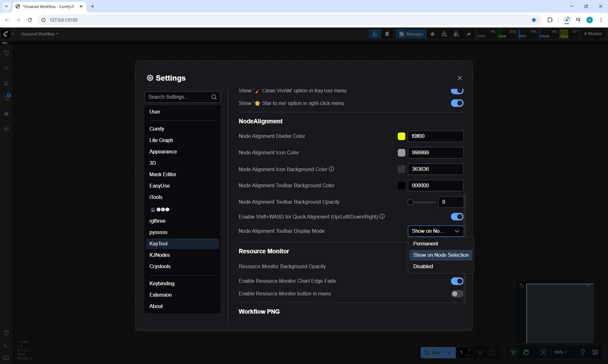
Task: Disable Resource Monitor Chart Edge Fade
Action: (457, 281)
